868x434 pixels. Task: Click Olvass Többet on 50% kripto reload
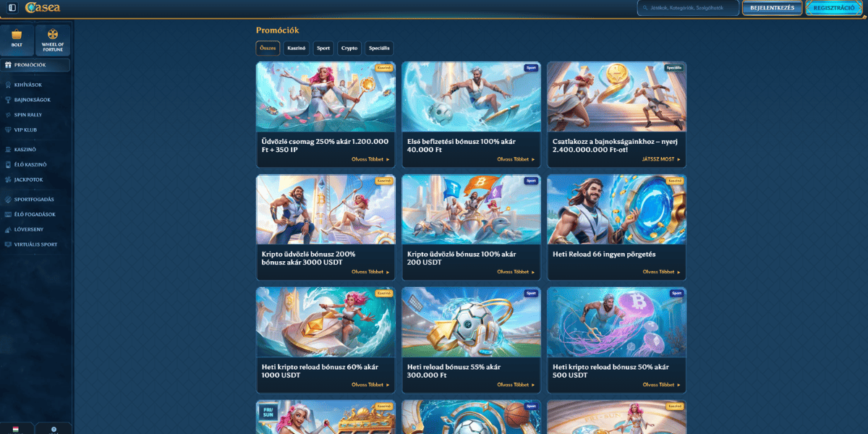point(661,385)
